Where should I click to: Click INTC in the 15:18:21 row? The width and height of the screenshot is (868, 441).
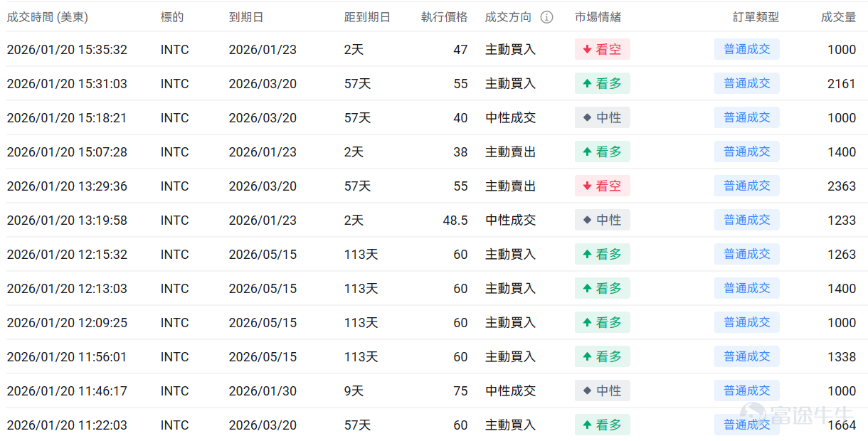[x=175, y=118]
